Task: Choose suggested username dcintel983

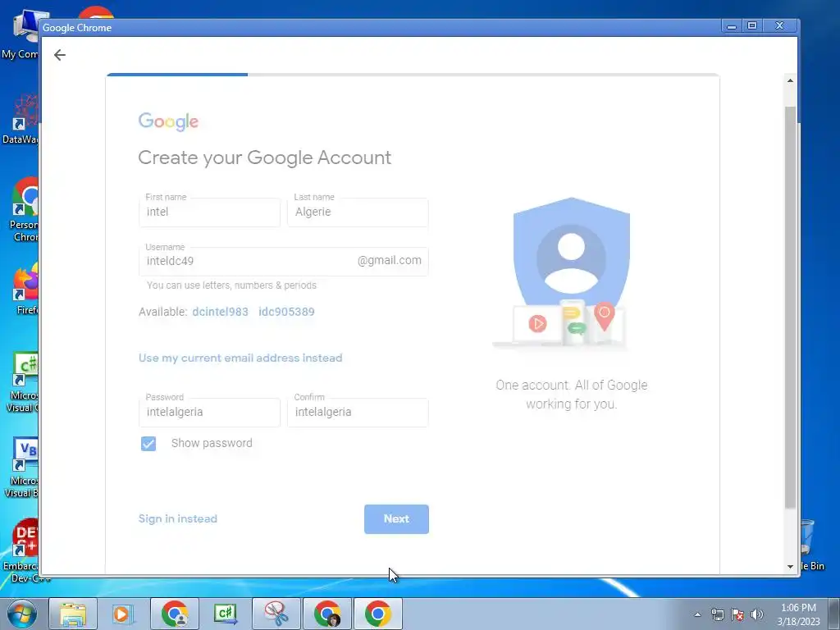Action: [220, 312]
